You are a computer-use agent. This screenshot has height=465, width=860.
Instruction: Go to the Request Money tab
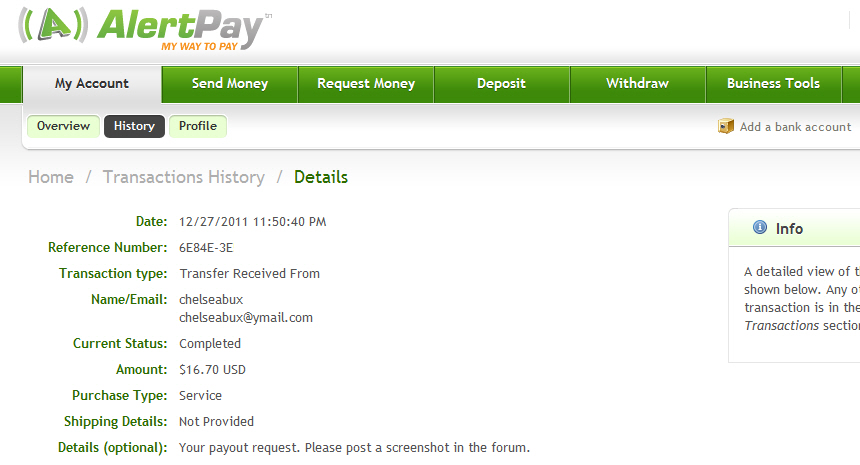(366, 84)
